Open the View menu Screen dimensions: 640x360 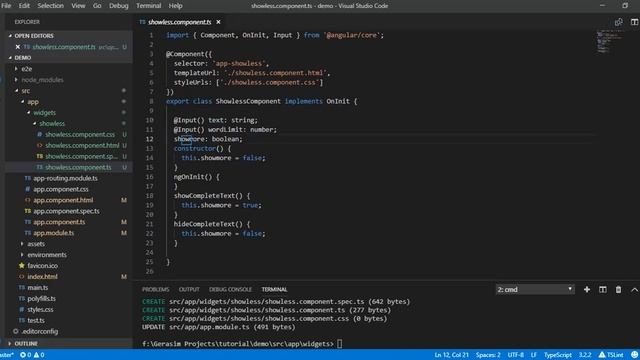pyautogui.click(x=78, y=6)
